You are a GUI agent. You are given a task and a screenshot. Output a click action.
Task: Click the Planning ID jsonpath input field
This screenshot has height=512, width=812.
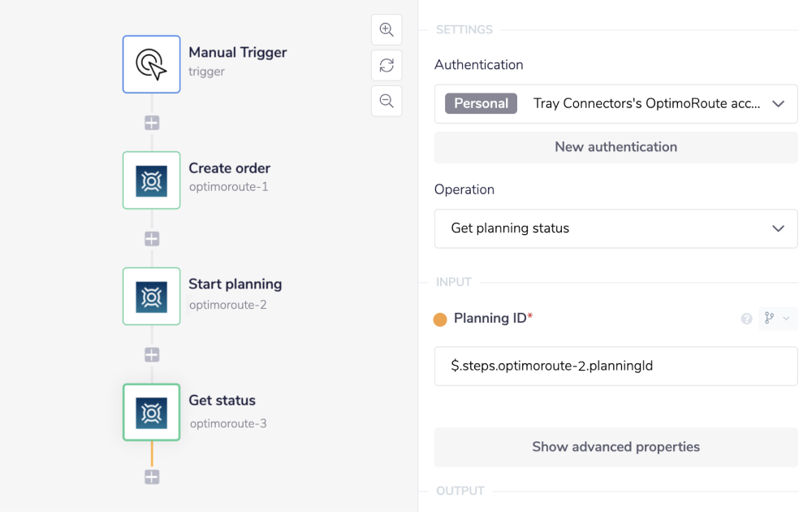[x=615, y=366]
